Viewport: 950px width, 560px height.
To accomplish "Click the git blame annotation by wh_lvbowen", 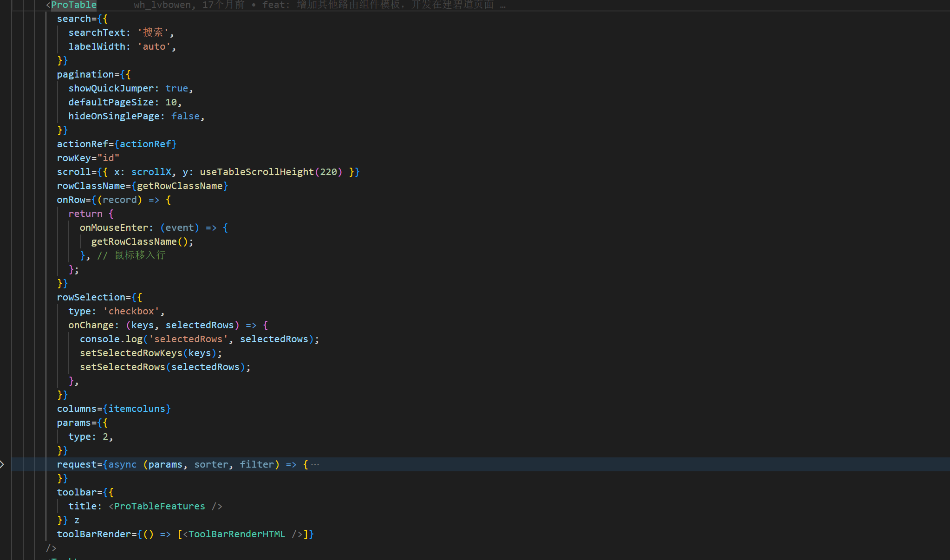I will click(x=163, y=5).
